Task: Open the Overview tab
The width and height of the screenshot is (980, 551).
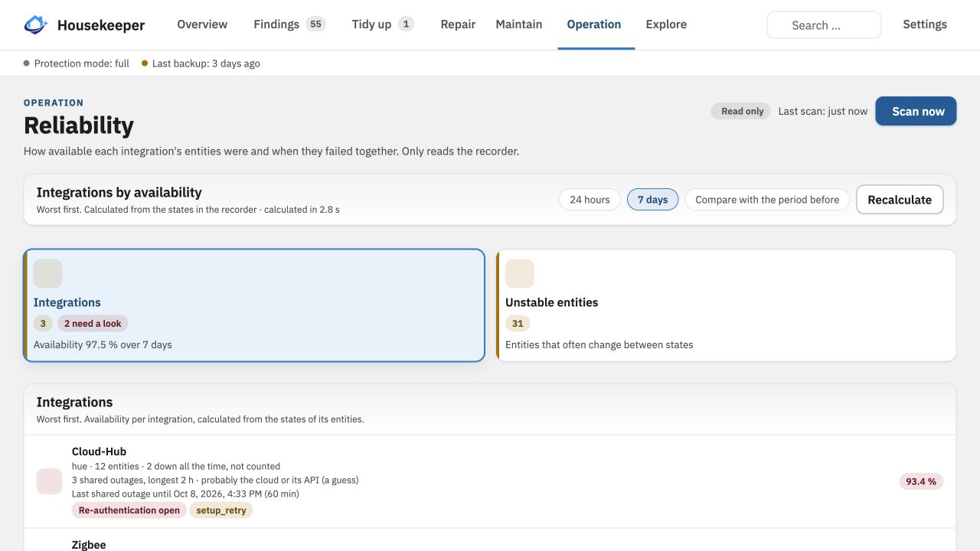Action: coord(202,24)
